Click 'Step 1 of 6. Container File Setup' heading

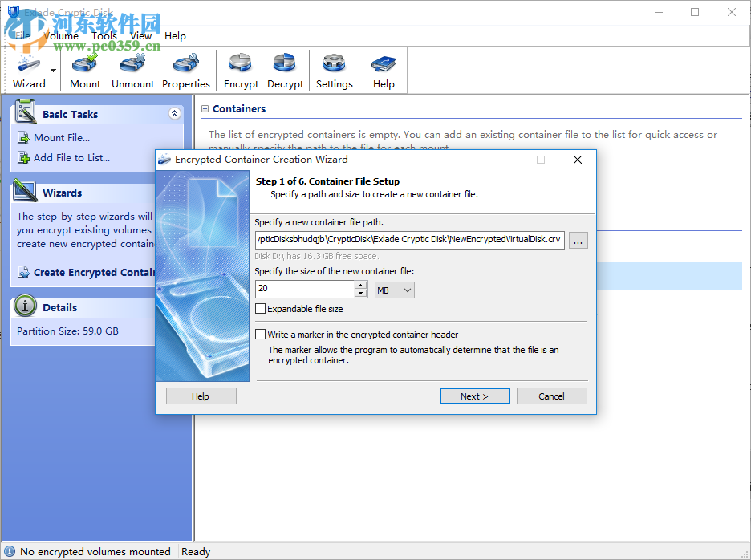click(327, 181)
